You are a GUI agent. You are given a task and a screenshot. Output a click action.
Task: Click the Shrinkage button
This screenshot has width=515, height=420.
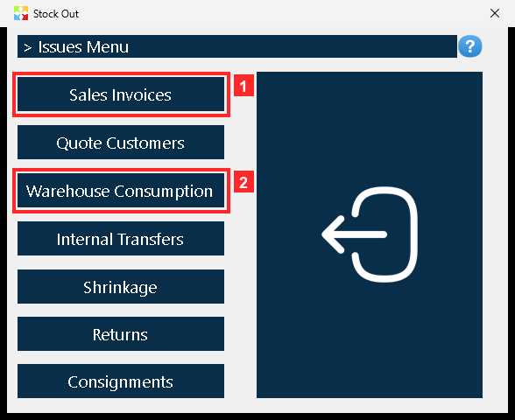pyautogui.click(x=121, y=287)
